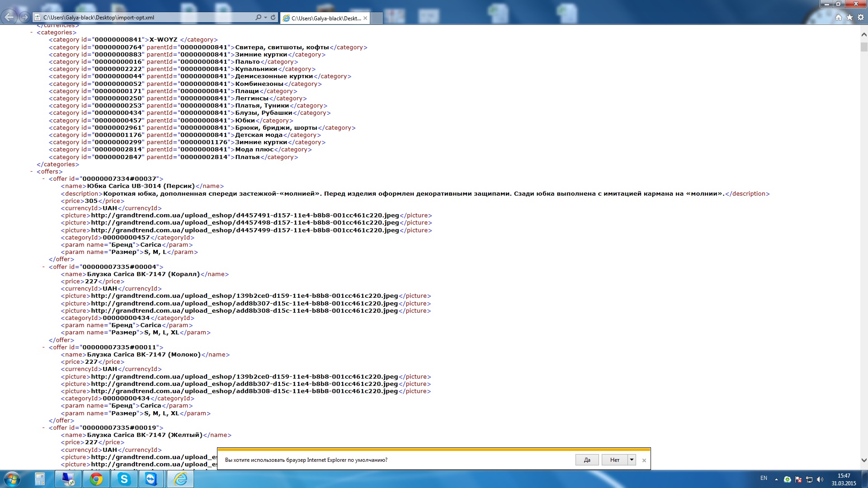Click the description text Короткая юбка

[x=414, y=194]
